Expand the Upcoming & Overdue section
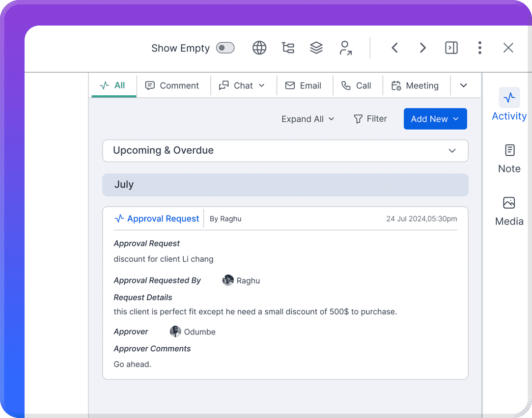Viewport: 532px width, 418px height. tap(285, 151)
